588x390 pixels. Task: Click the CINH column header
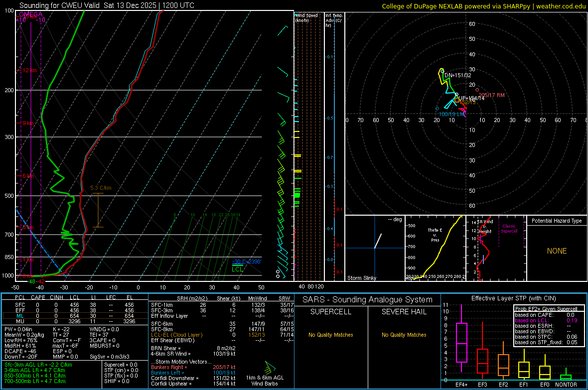tap(56, 297)
